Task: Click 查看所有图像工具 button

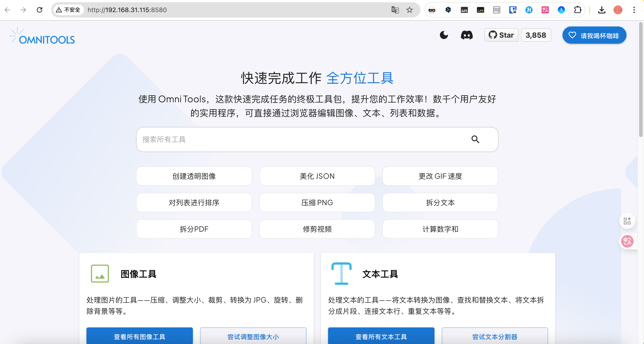Action: tap(139, 336)
